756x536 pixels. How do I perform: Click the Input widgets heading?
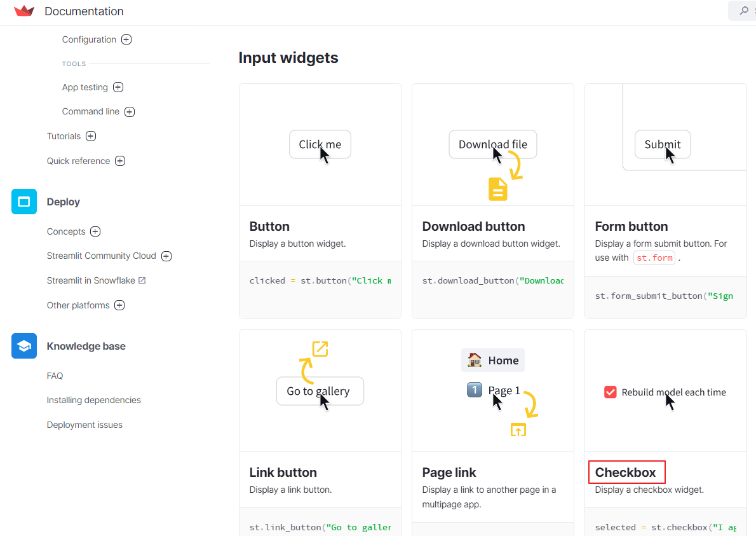click(288, 57)
